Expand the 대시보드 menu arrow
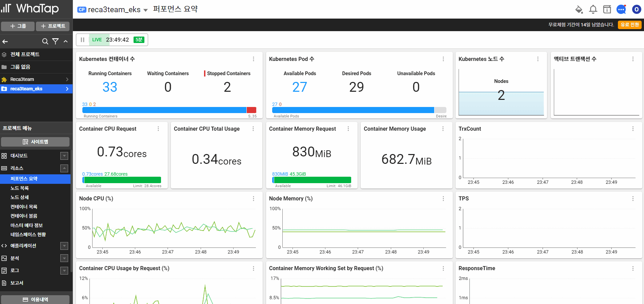Viewport: 644px width, 304px height. 64,156
